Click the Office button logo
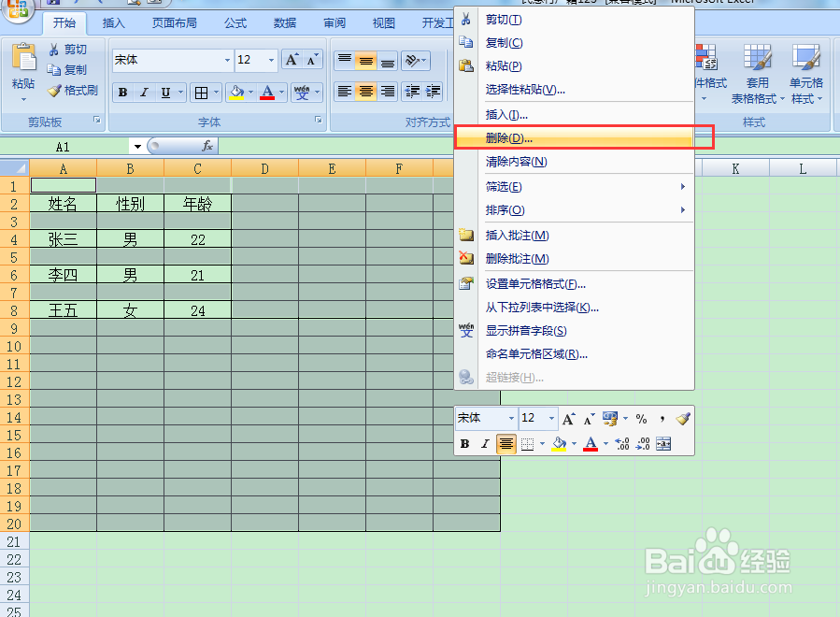 [18, 9]
